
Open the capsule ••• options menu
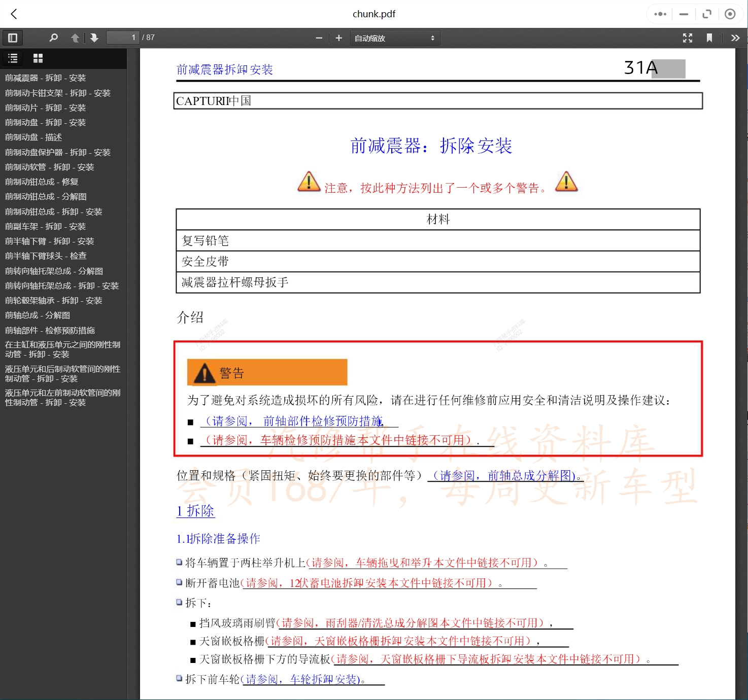click(660, 14)
